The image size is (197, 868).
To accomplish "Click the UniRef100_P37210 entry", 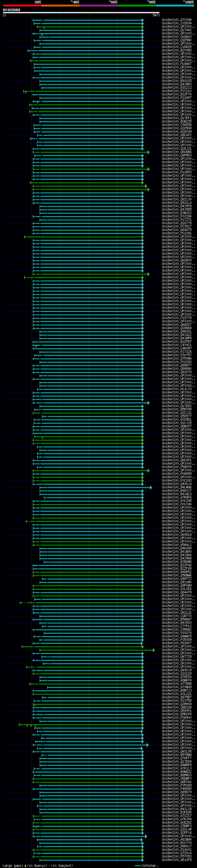I will pyautogui.click(x=177, y=91).
